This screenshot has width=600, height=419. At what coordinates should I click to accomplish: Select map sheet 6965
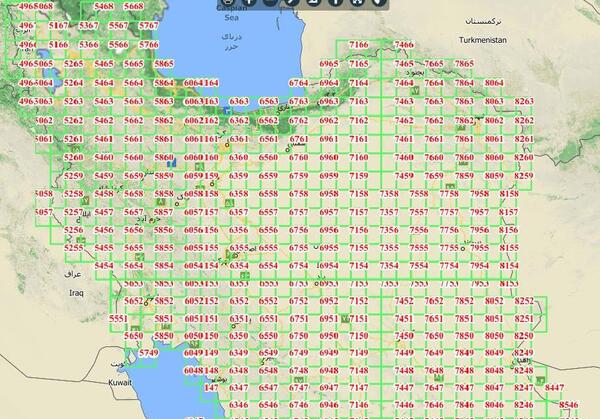click(x=329, y=64)
